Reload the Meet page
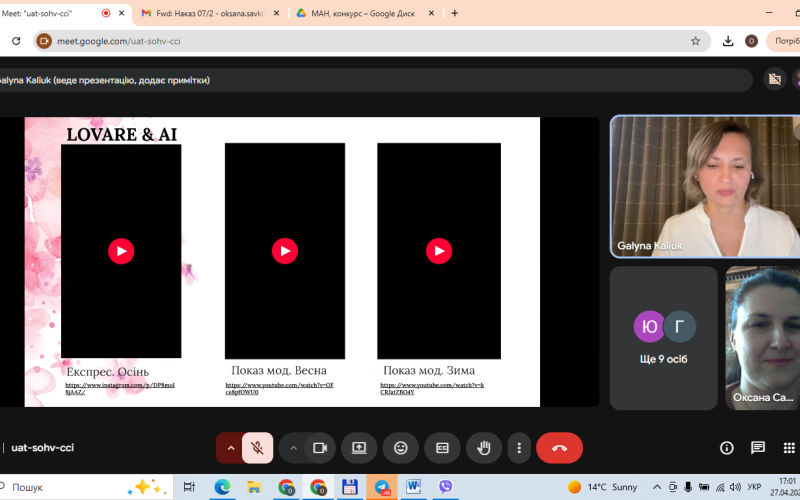 pos(16,41)
